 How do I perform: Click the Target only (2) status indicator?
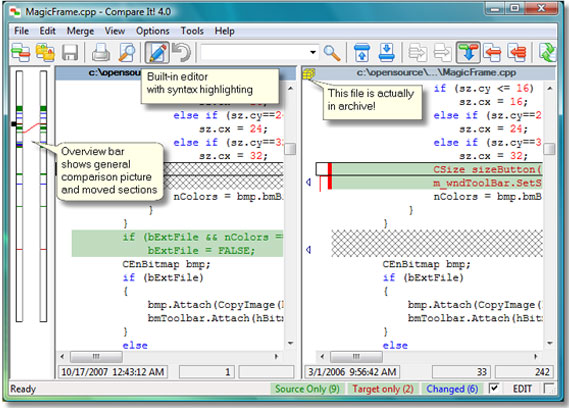pyautogui.click(x=383, y=389)
